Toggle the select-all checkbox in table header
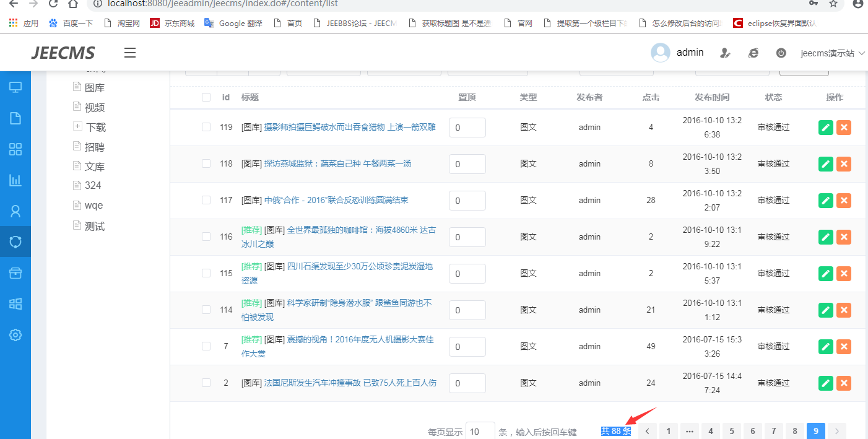Image resolution: width=868 pixels, height=439 pixels. [x=206, y=97]
